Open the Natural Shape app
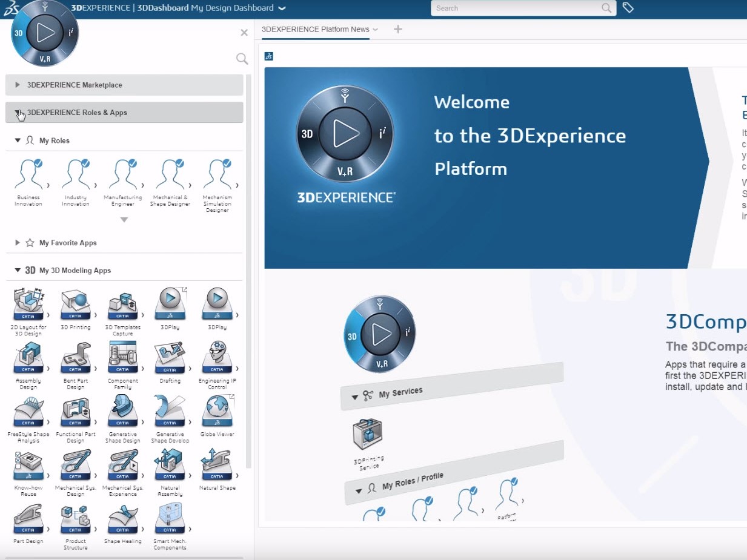This screenshot has height=560, width=747. pyautogui.click(x=217, y=464)
